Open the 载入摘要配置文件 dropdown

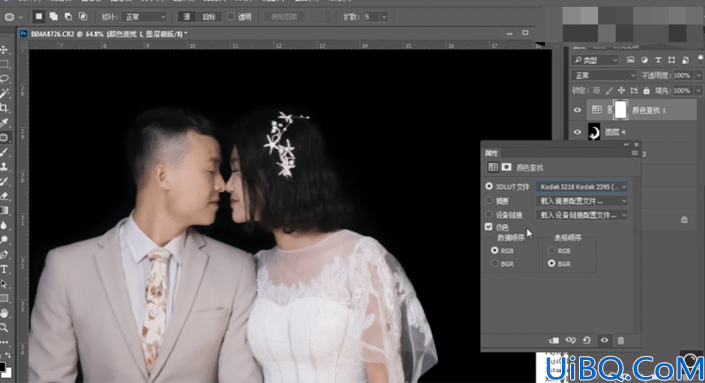582,201
